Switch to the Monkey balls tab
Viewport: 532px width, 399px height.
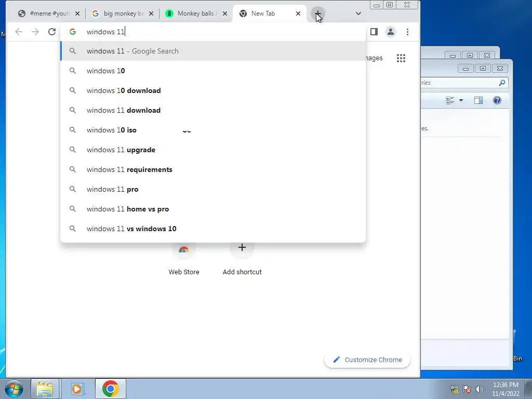click(x=197, y=14)
